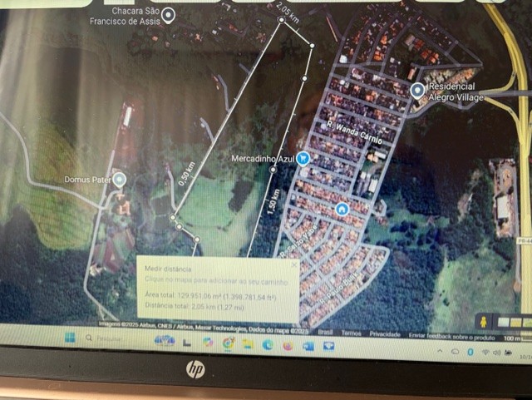
Task: Click the Brasil link in map footer
Action: tap(326, 332)
